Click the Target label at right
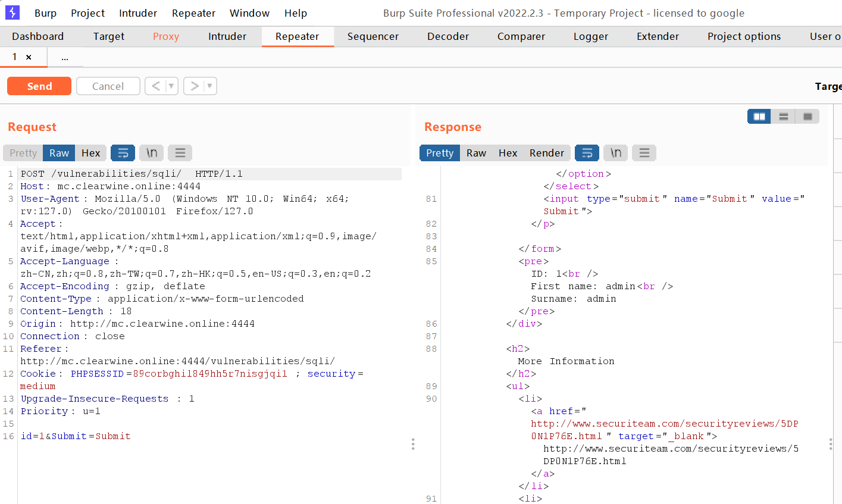Viewport: 842px width, 504px height. pyautogui.click(x=828, y=86)
